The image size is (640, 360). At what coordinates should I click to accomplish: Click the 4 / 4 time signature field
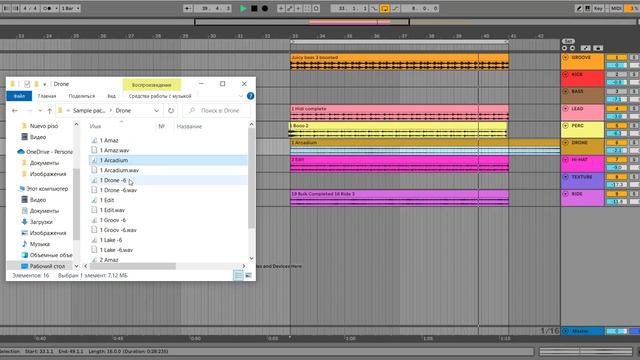[30, 8]
